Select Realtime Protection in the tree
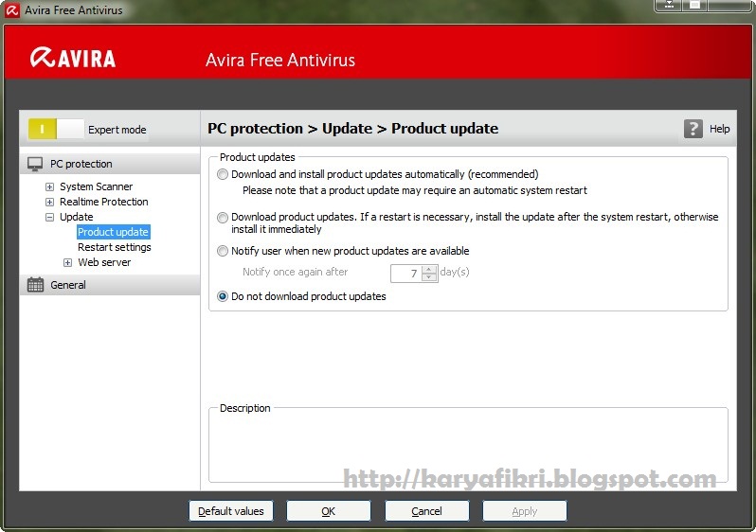756x532 pixels. [x=103, y=202]
